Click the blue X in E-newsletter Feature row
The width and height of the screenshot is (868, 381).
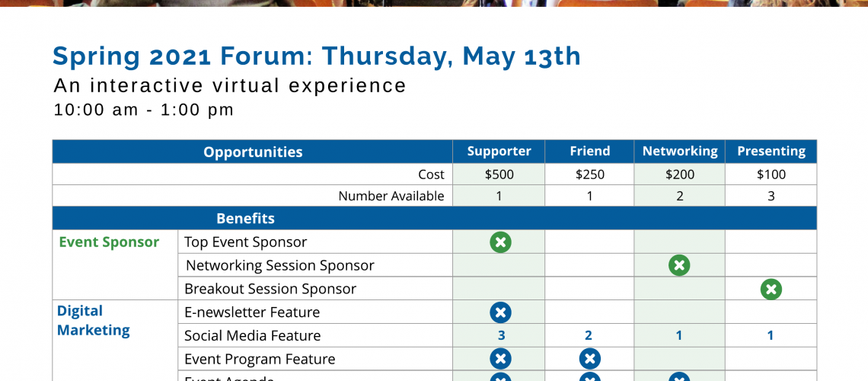500,312
